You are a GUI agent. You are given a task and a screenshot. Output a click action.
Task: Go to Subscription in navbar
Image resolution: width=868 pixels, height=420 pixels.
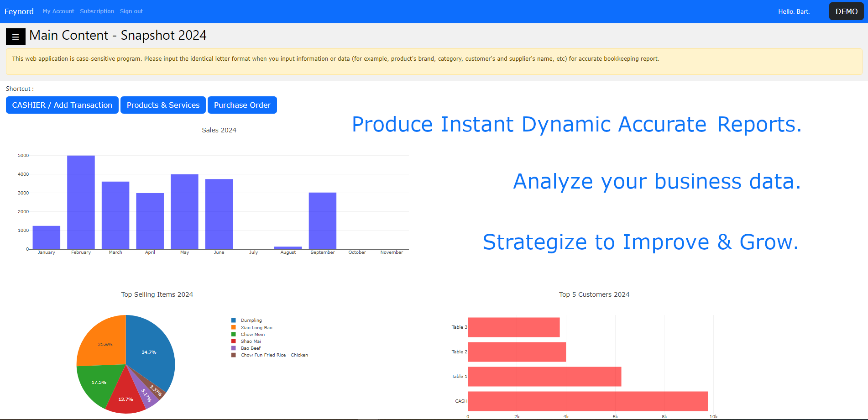click(97, 11)
